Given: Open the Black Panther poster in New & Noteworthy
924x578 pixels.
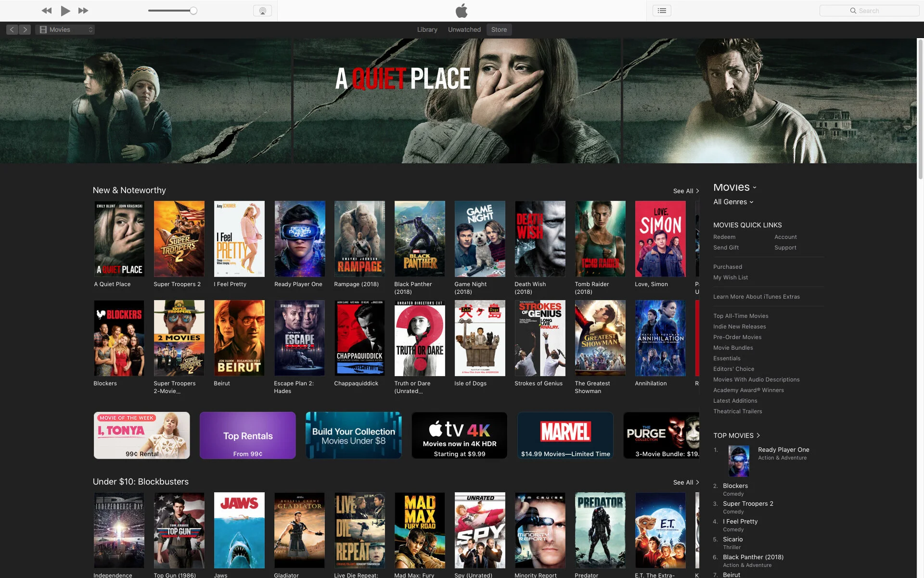Looking at the screenshot, I should pyautogui.click(x=420, y=239).
